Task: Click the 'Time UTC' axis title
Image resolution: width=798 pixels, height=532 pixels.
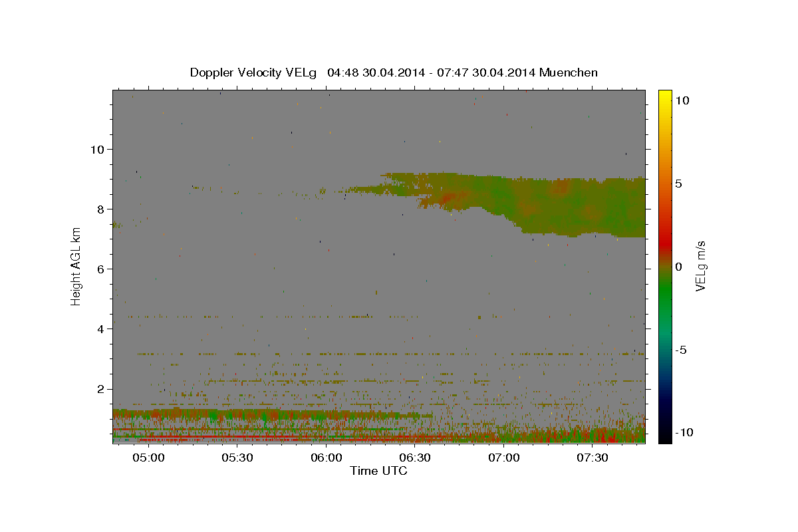Action: click(378, 471)
